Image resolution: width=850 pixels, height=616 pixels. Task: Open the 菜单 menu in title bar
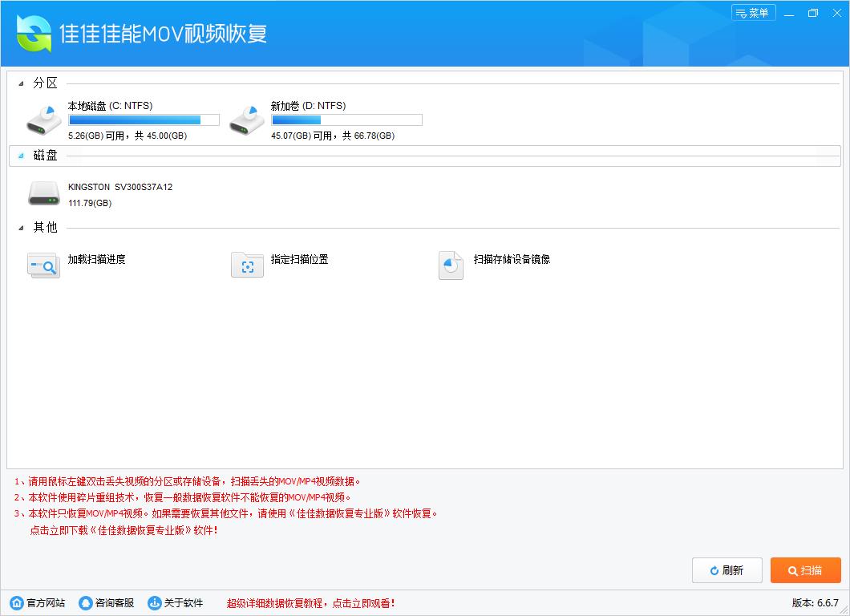point(753,13)
